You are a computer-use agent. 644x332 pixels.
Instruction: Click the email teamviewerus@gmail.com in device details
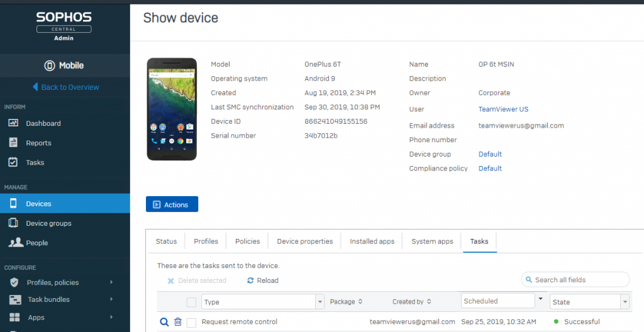[521, 126]
